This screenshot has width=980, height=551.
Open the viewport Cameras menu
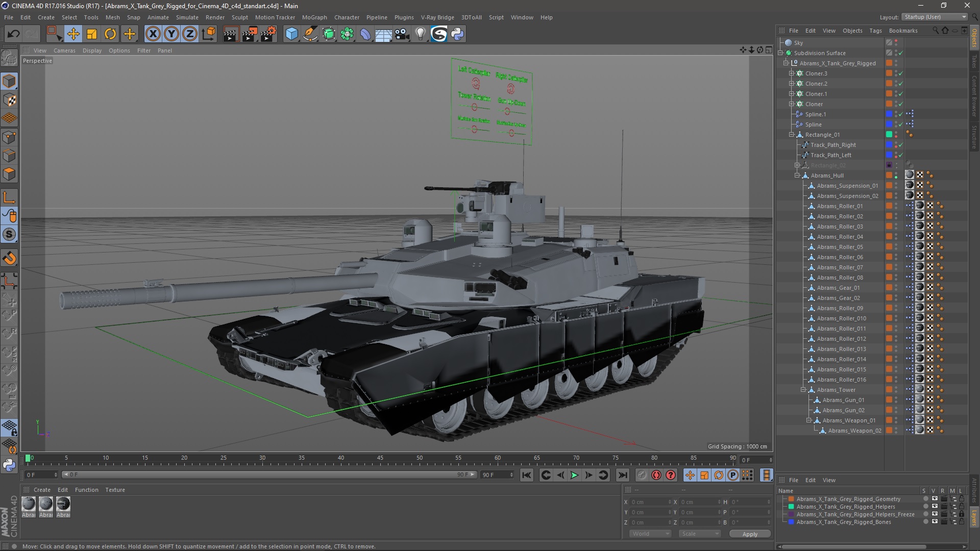coord(64,51)
